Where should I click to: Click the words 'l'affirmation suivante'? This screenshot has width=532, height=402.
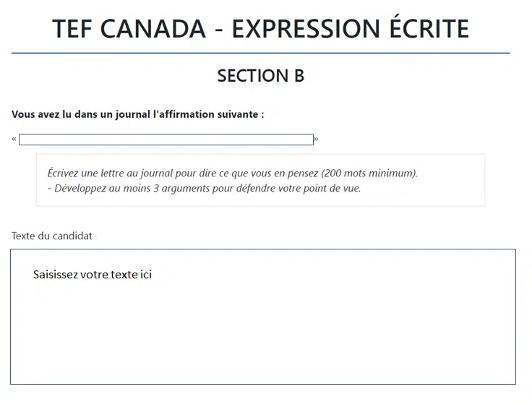(x=206, y=114)
